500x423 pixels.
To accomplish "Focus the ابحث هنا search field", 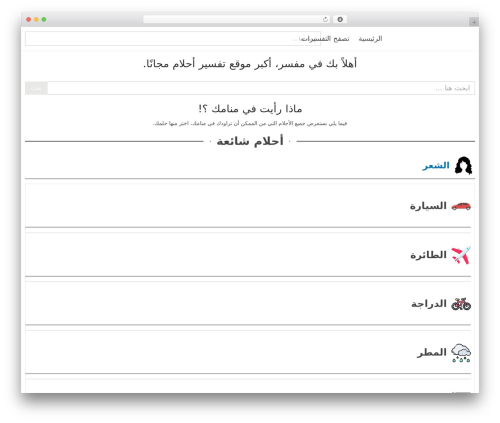I will [261, 88].
